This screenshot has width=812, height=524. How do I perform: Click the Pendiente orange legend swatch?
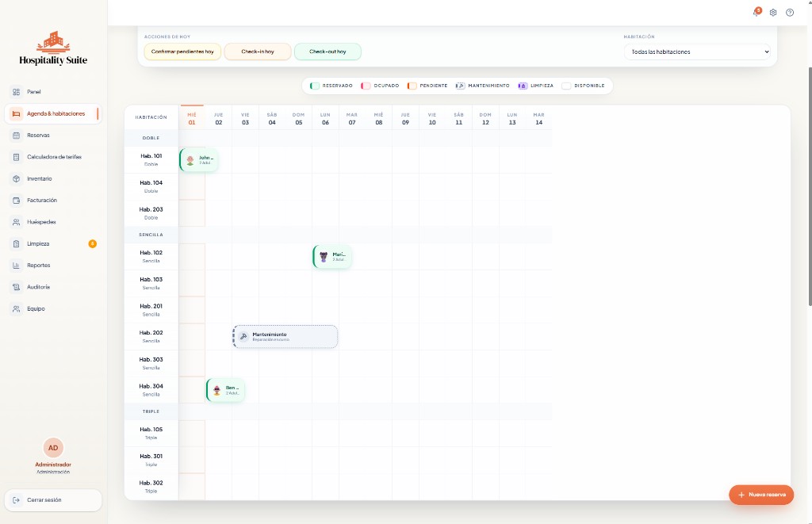tap(412, 86)
